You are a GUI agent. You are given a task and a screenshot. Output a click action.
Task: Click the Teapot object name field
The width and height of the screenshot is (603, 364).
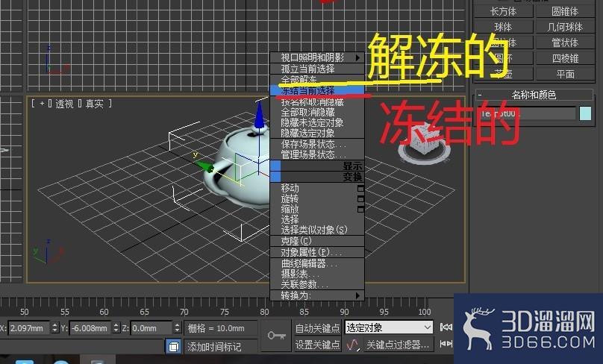527,114
